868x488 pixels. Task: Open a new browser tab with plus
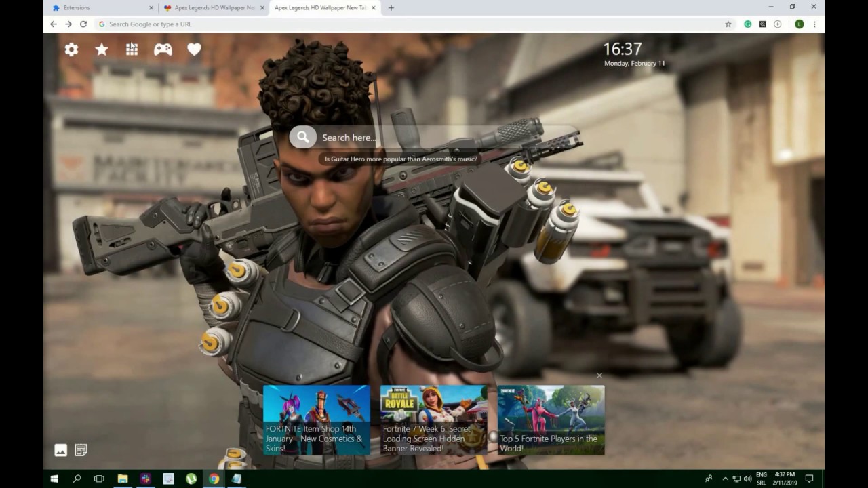(391, 8)
